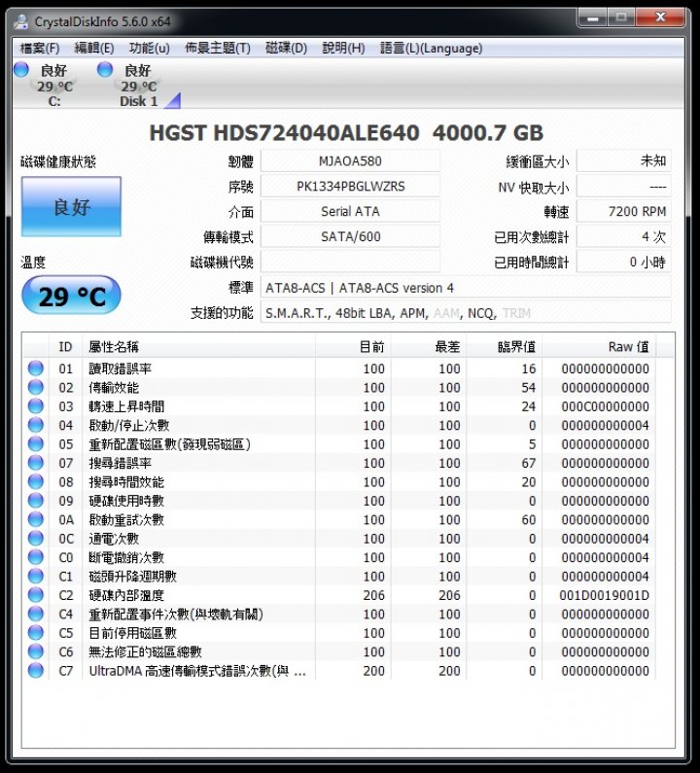
Task: Open the 語言(L)(Language) menu
Action: pos(432,48)
